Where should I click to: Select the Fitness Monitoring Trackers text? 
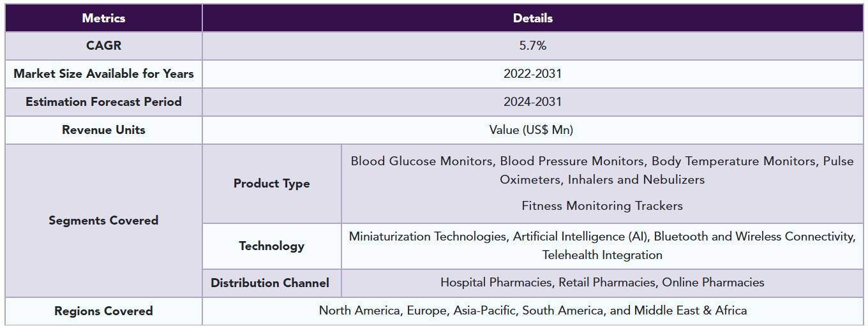[602, 206]
